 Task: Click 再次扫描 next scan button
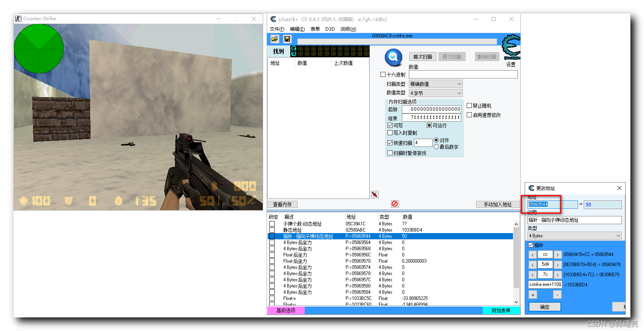point(452,57)
